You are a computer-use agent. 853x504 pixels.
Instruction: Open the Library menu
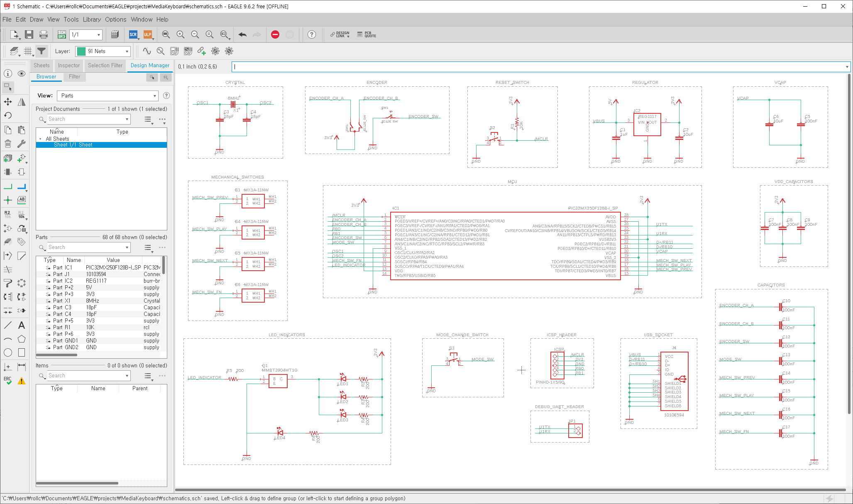click(x=92, y=20)
